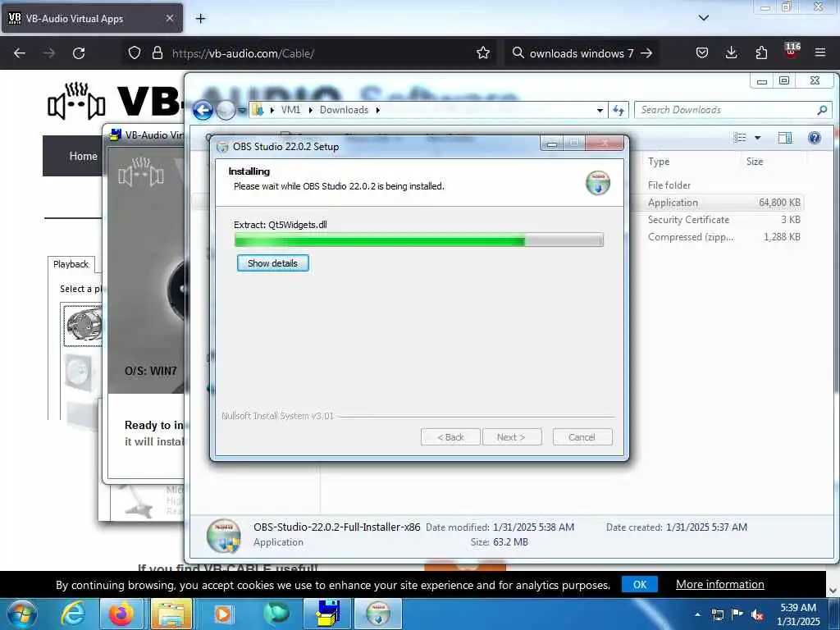Toggle the Explorer preview pane icon
Screen dimensions: 840x630
point(784,138)
